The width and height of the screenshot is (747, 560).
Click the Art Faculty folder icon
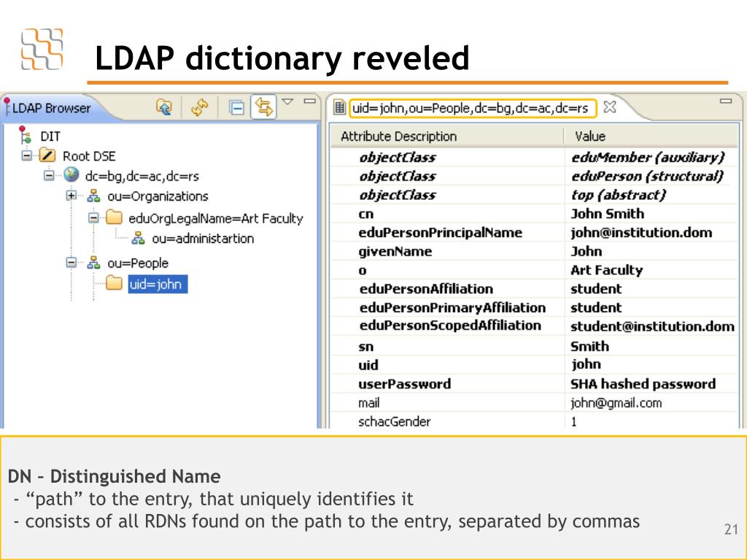coord(115,217)
